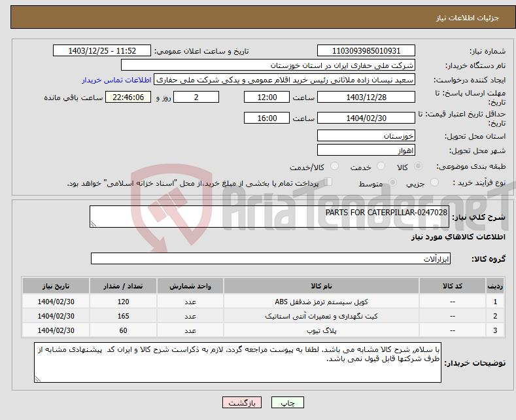The image size is (516, 420).
Task: Select the خدمت radio button
Action: 381,166
